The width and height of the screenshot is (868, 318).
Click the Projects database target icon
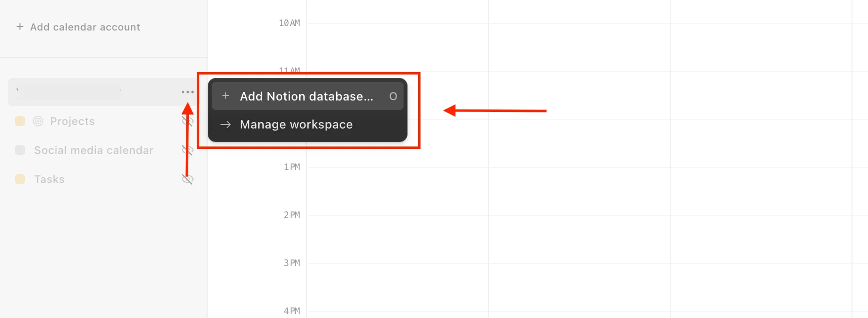[39, 121]
